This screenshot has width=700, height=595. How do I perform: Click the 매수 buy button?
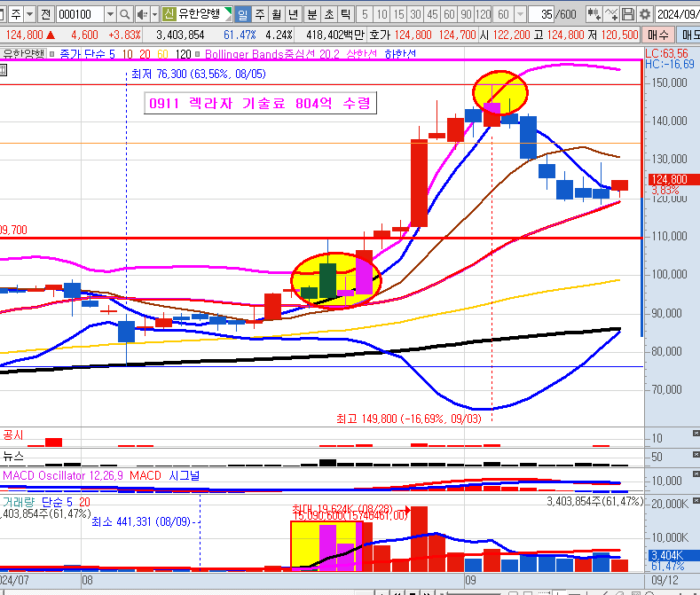(x=658, y=35)
